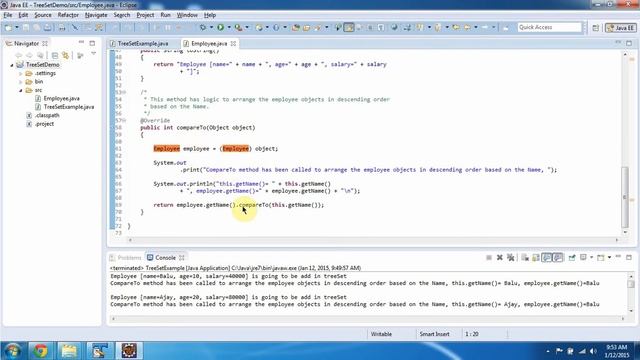Click the Remove All Terminated Launches icon

(x=511, y=258)
